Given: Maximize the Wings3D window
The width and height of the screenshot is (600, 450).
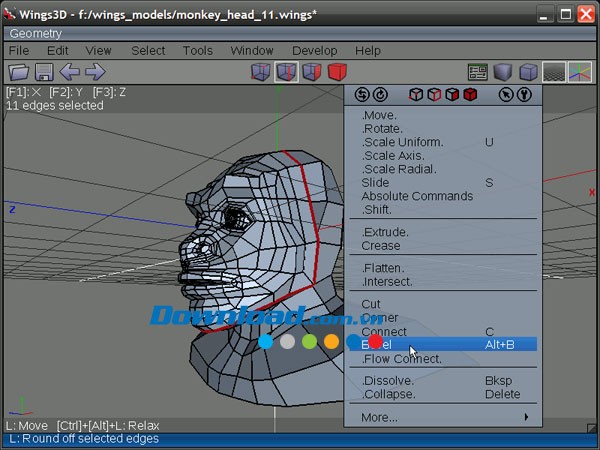Looking at the screenshot, I should (565, 14).
